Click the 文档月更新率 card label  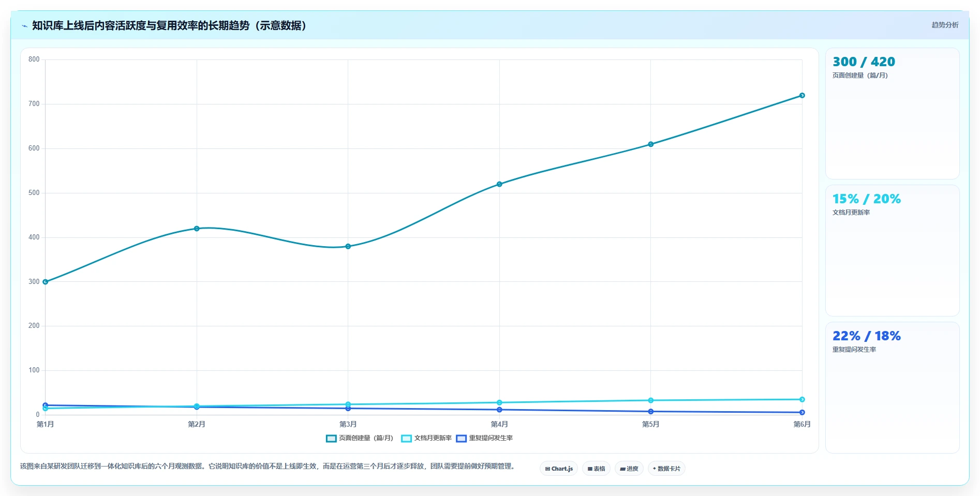click(851, 213)
